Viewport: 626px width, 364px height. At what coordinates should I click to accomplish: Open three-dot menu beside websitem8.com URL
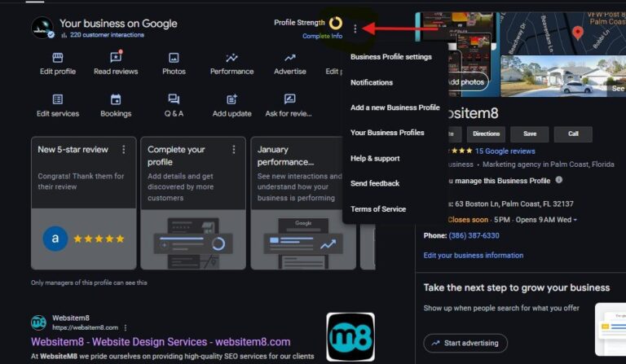[126, 327]
